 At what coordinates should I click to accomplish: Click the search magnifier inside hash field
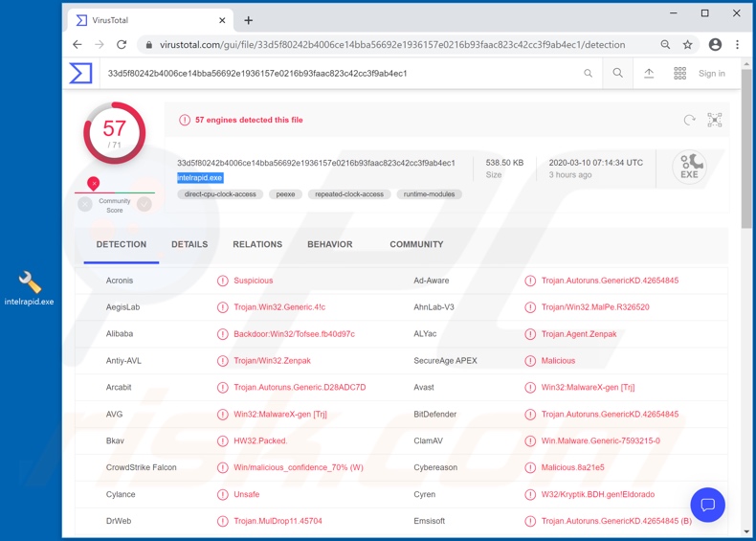[x=588, y=74]
